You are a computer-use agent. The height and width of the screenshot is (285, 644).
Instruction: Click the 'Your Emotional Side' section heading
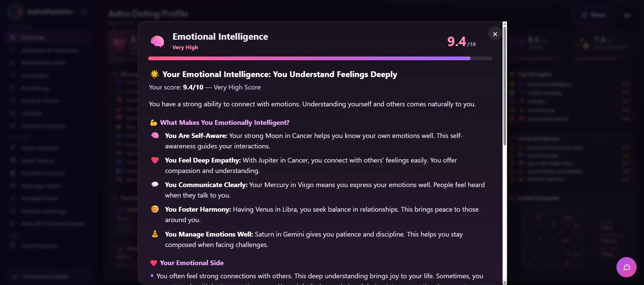(191, 263)
